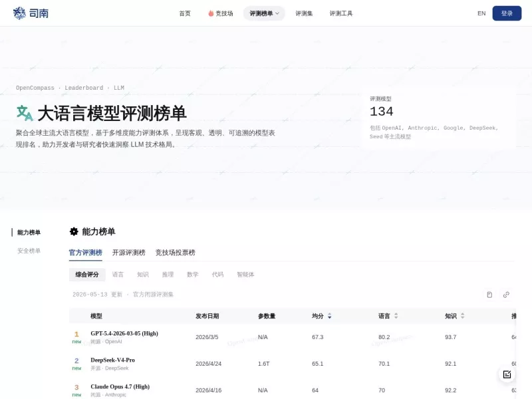532x399 pixels.
Task: Click the 2026-05-13 更新 date text
Action: point(97,295)
